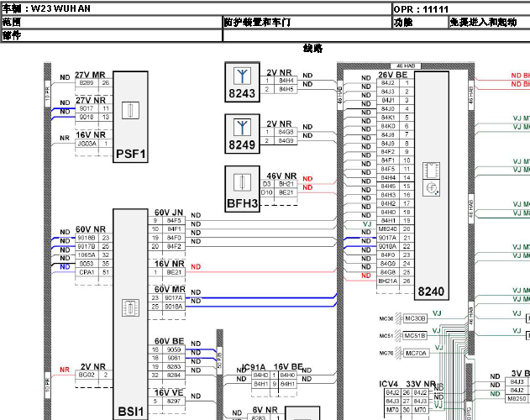Click the fuse icon inside PSF1
Screen dimensions: 530x420
(x=130, y=110)
